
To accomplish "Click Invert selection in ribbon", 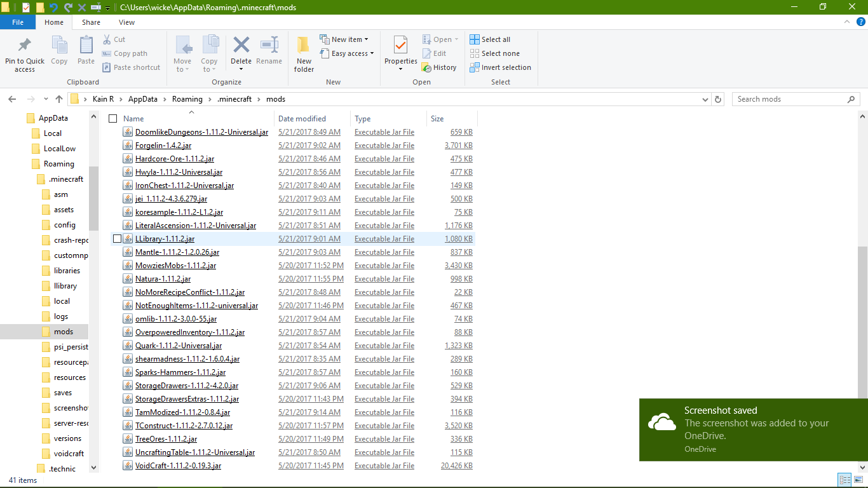I will [500, 67].
